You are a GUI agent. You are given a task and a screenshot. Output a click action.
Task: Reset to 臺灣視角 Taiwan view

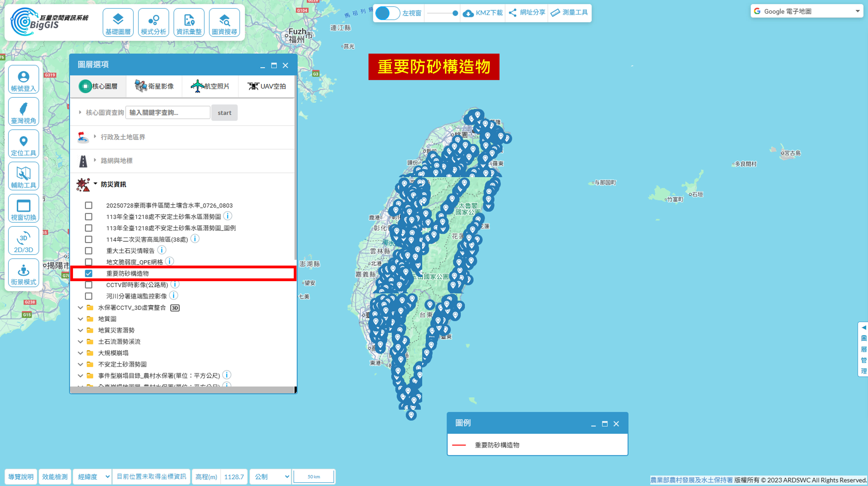click(x=24, y=112)
